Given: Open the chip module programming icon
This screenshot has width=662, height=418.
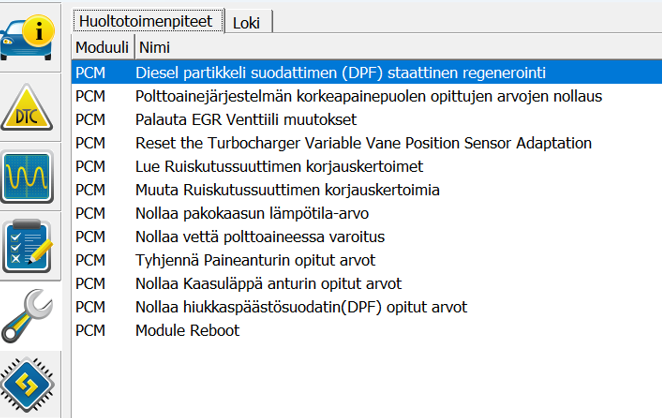Looking at the screenshot, I should click(30, 385).
